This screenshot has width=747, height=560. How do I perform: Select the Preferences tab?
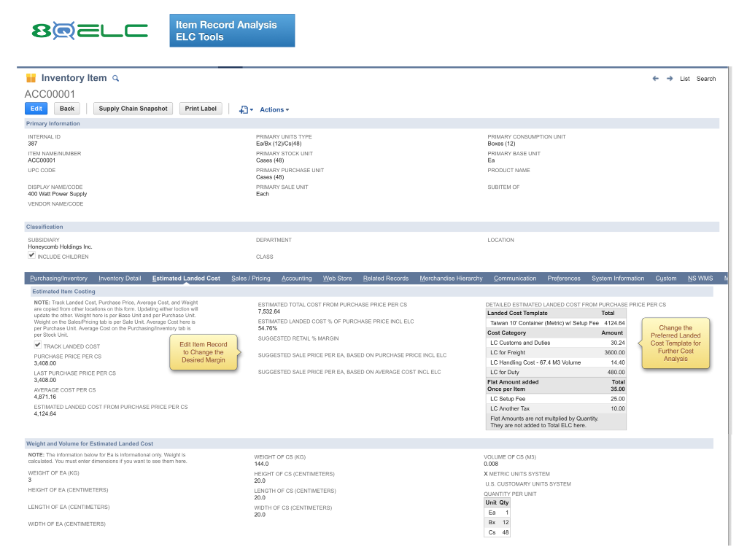[564, 279]
